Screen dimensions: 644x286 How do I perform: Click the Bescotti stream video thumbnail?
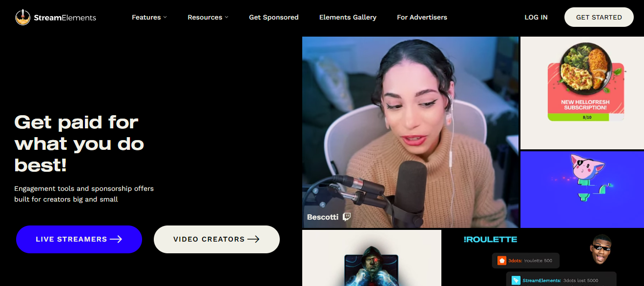[x=410, y=132]
